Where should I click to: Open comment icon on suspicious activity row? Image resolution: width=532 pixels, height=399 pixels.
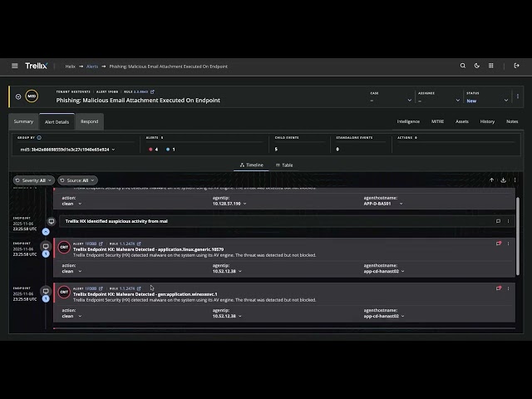point(498,221)
